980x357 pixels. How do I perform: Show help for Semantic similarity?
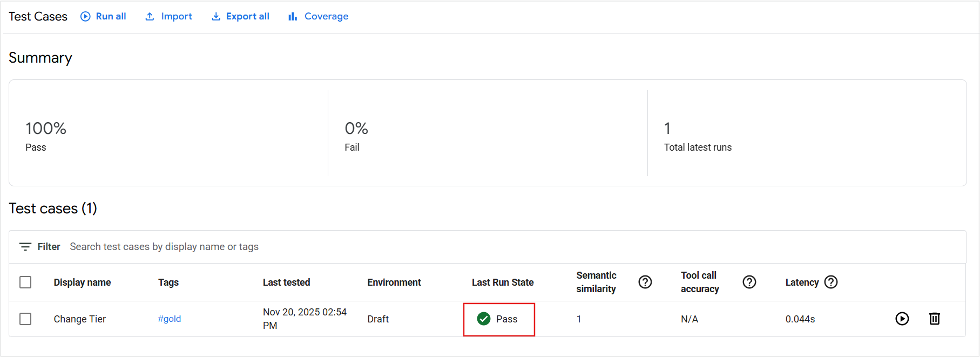645,282
